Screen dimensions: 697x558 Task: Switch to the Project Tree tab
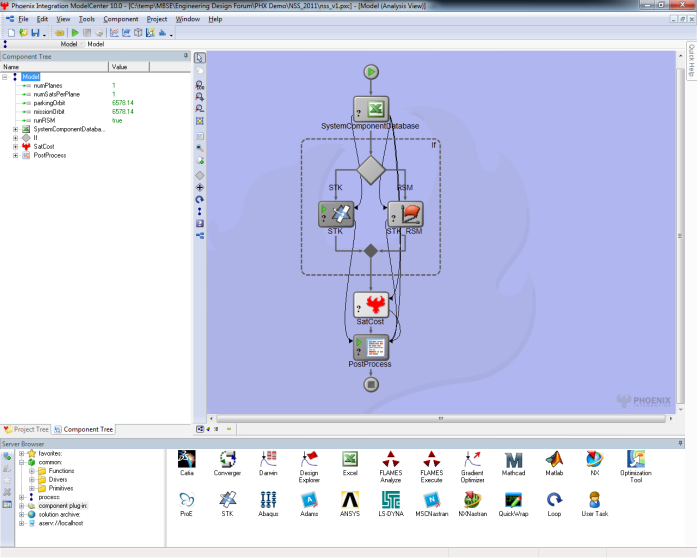pos(26,430)
